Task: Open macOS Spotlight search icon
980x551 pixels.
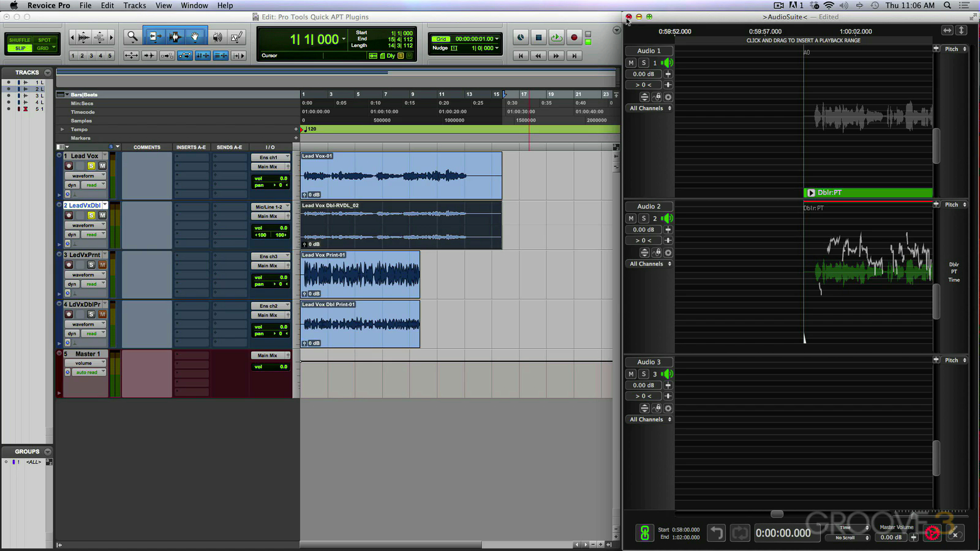Action: (x=948, y=6)
